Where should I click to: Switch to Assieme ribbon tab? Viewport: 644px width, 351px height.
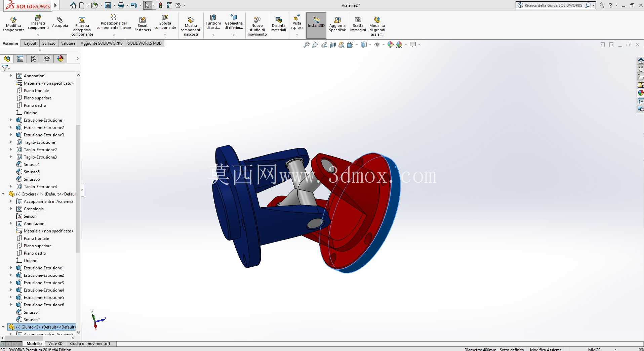(10, 43)
